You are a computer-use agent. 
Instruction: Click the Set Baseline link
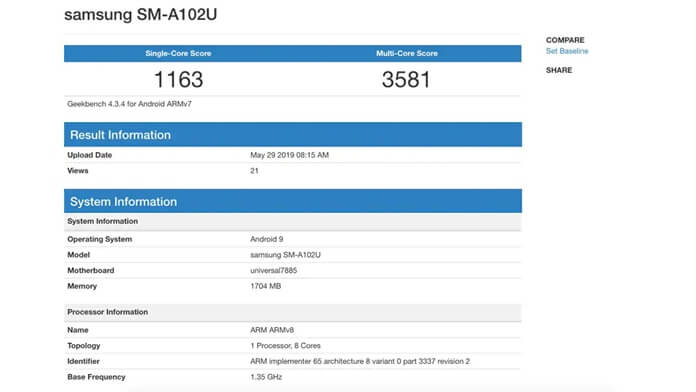(567, 51)
